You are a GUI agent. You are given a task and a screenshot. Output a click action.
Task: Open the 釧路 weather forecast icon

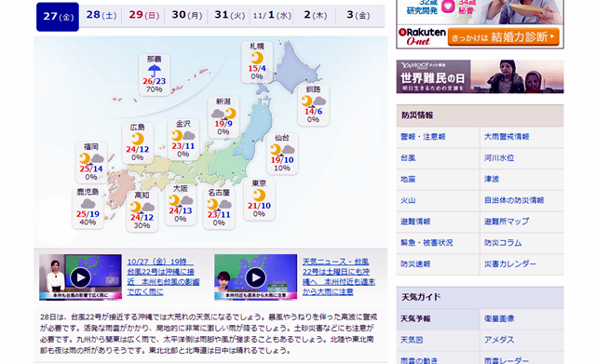coord(314,101)
